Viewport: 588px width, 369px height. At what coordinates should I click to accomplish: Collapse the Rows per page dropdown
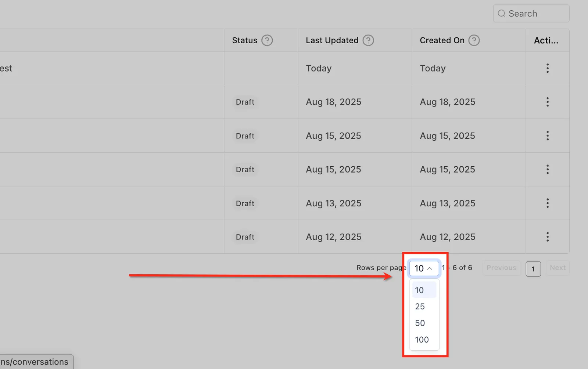coord(424,268)
